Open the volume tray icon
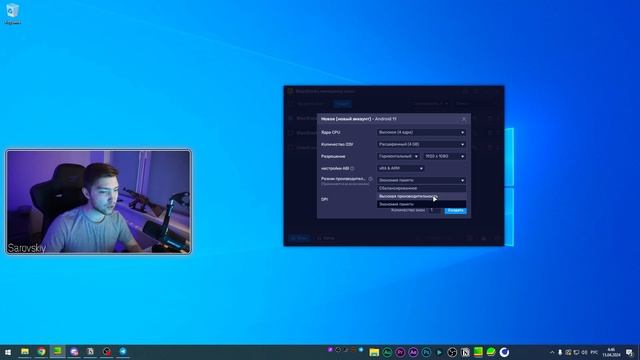The width and height of the screenshot is (640, 360). coord(584,352)
